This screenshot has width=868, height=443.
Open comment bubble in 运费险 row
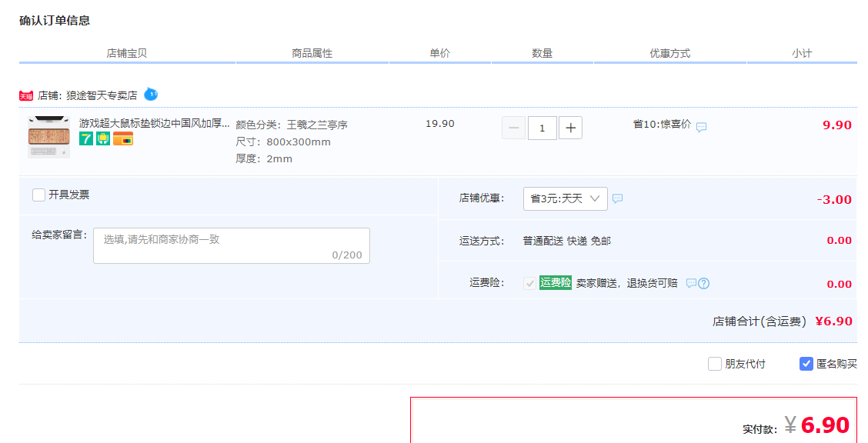click(x=691, y=283)
